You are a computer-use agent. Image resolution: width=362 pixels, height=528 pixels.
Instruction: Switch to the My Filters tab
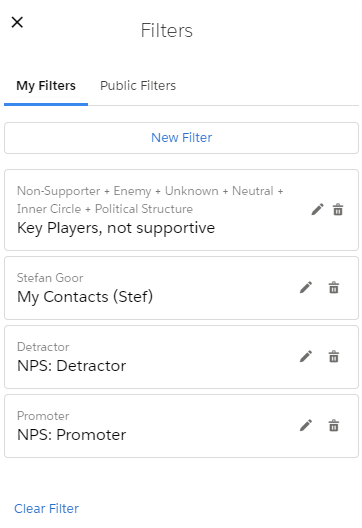[46, 86]
